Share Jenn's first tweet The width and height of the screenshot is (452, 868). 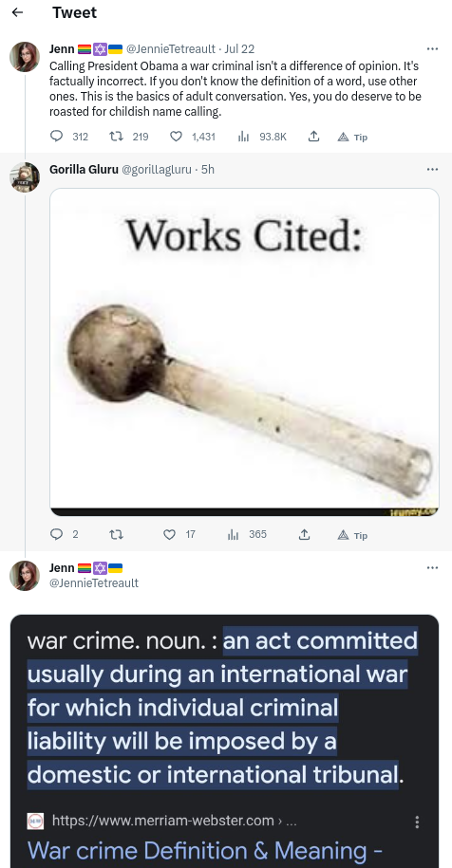(313, 137)
